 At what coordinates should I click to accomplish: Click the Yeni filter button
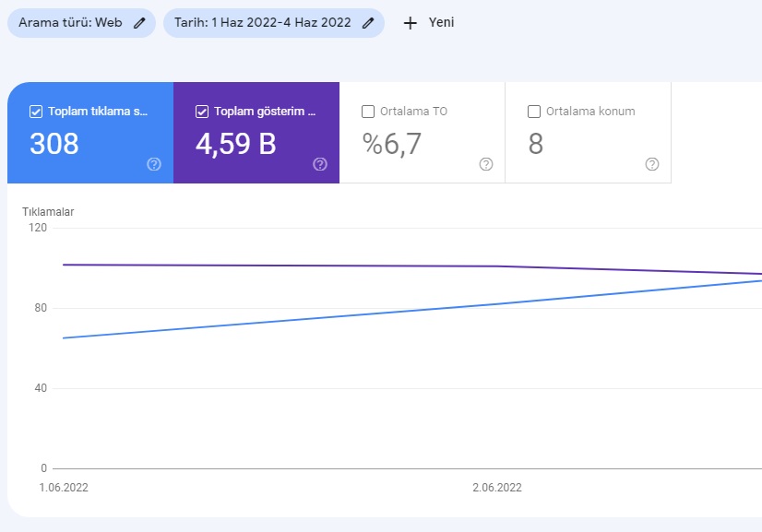429,23
